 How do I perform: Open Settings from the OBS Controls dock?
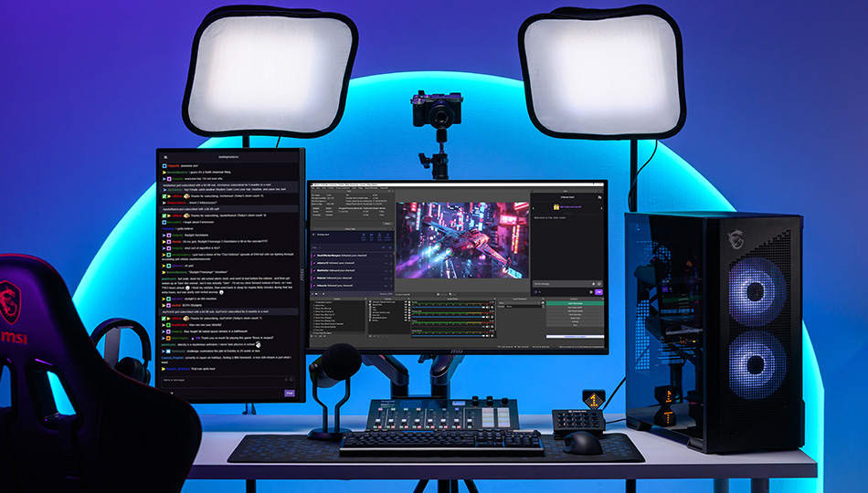575,321
